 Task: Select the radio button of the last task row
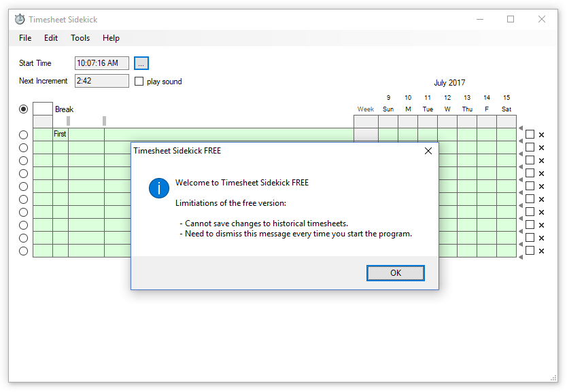coord(24,251)
